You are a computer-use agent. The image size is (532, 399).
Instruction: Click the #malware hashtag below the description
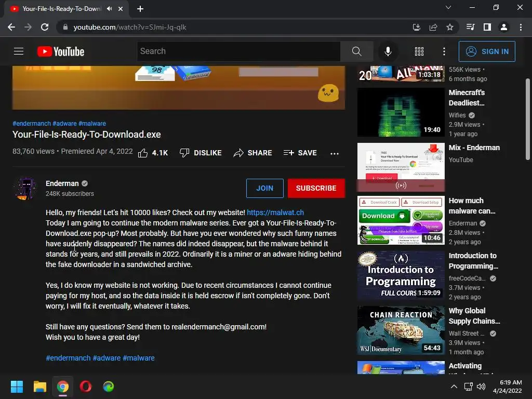(x=138, y=358)
